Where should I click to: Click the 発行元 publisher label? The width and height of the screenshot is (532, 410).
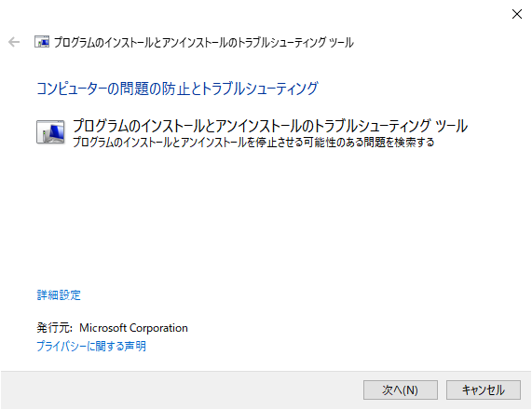[x=54, y=328]
